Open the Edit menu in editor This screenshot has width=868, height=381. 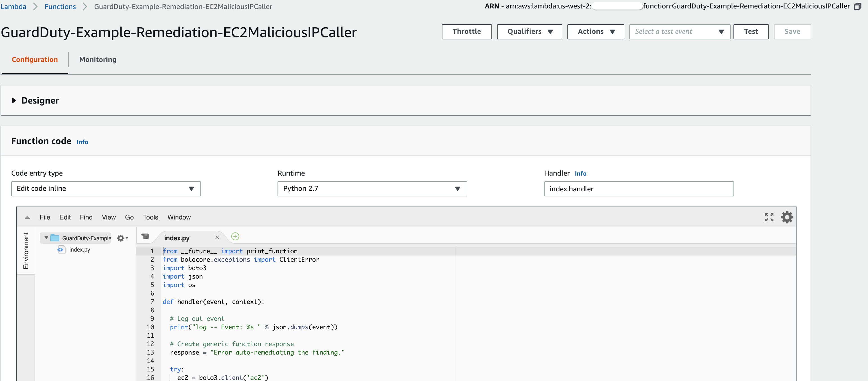65,217
